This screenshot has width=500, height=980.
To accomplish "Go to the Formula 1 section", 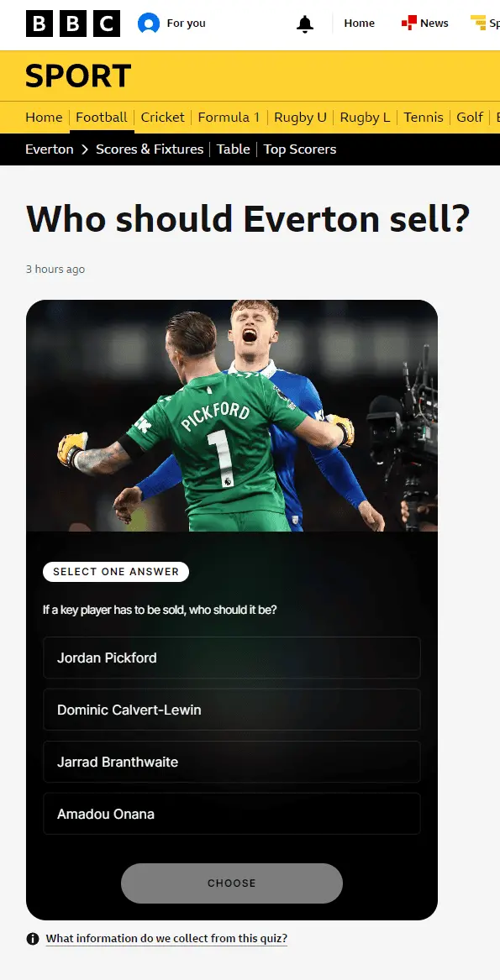I will point(229,118).
